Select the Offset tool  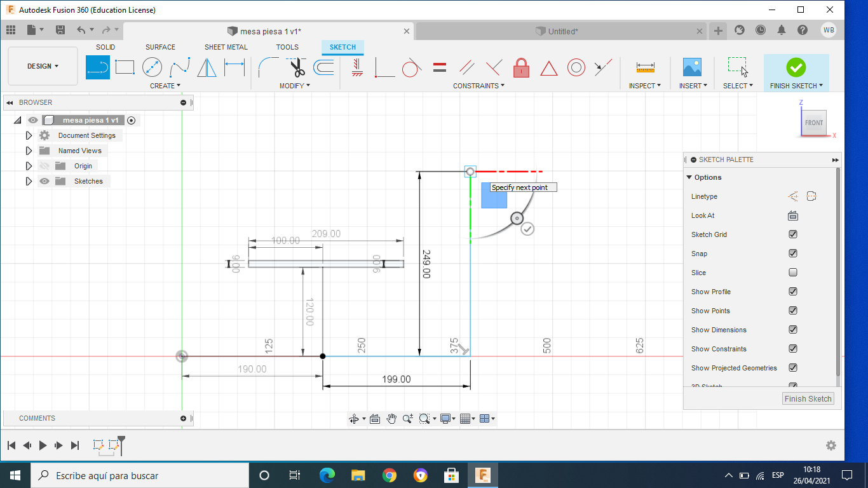coord(324,67)
